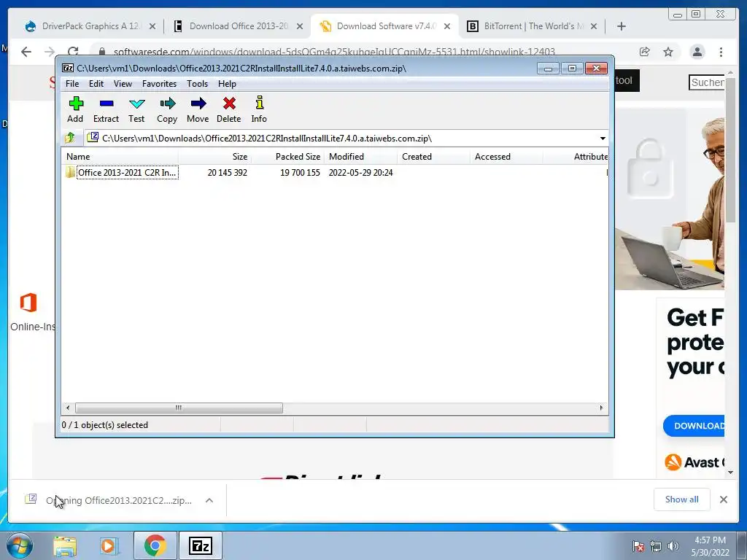The image size is (747, 560).
Task: Sort by the Modified column header
Action: pyautogui.click(x=360, y=157)
